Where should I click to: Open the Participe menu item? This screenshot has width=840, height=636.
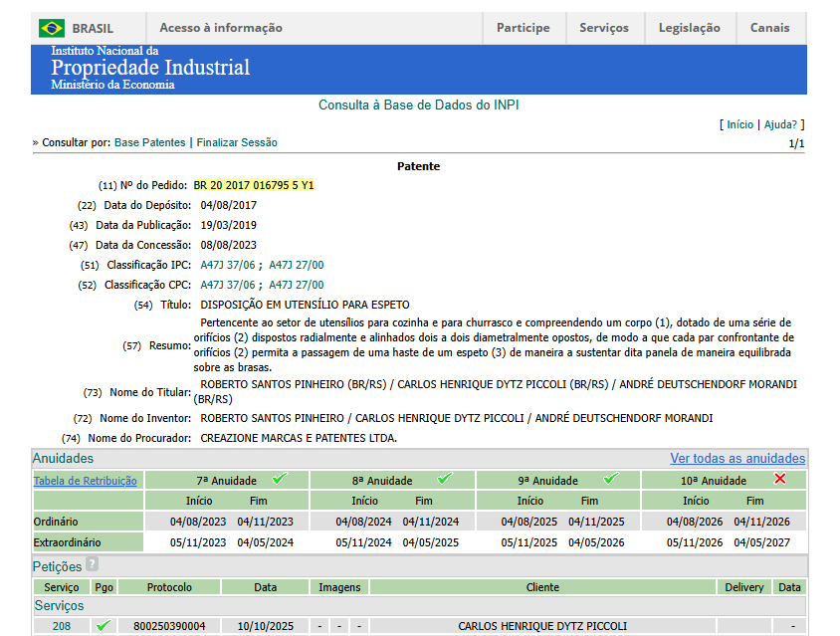pos(523,28)
